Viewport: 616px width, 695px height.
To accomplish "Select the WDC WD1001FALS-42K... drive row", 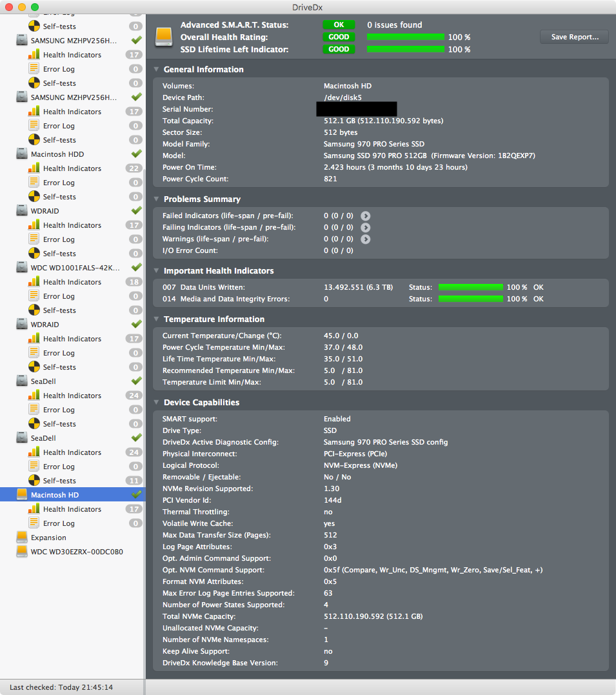I will tap(73, 268).
